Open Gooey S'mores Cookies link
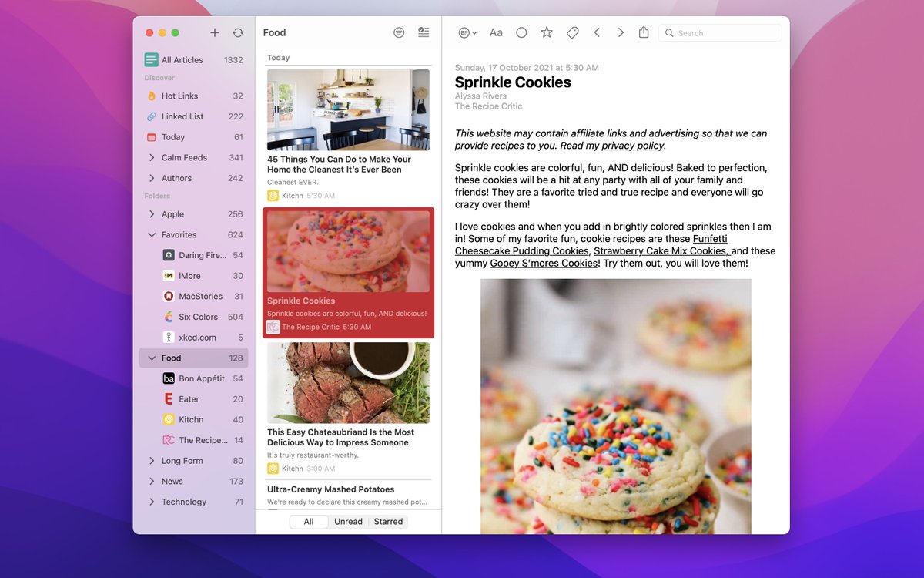 (544, 264)
